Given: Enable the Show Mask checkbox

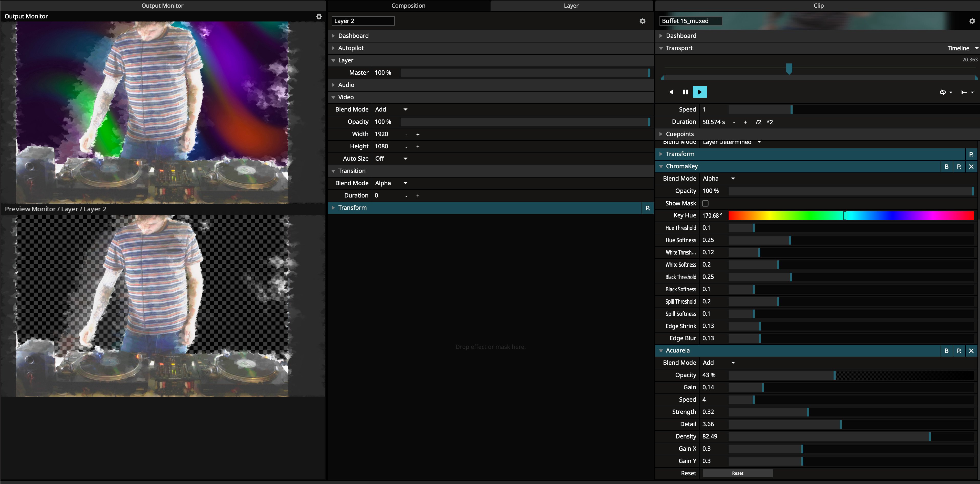Looking at the screenshot, I should (x=705, y=203).
